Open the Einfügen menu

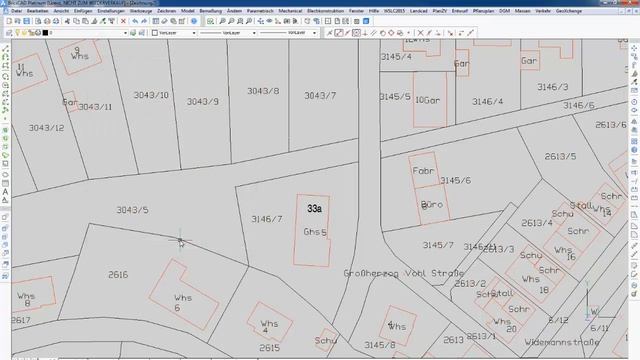tap(83, 11)
